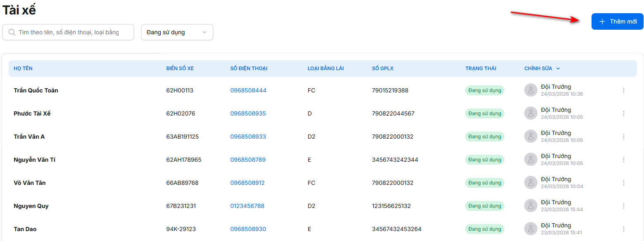The width and height of the screenshot is (644, 241).
Task: Click the Trạng thái column header
Action: (x=480, y=69)
